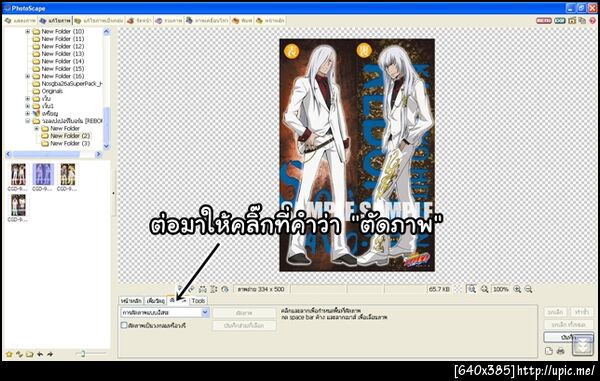Open the arbitrary rotate icon
The image size is (600, 381).
coord(225,289)
